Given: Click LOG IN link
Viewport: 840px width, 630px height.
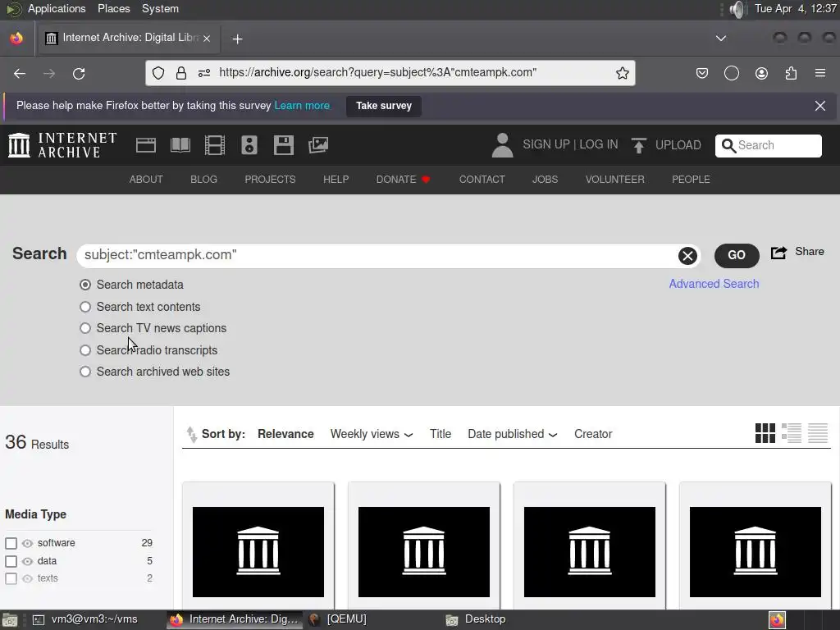Looking at the screenshot, I should pos(598,144).
